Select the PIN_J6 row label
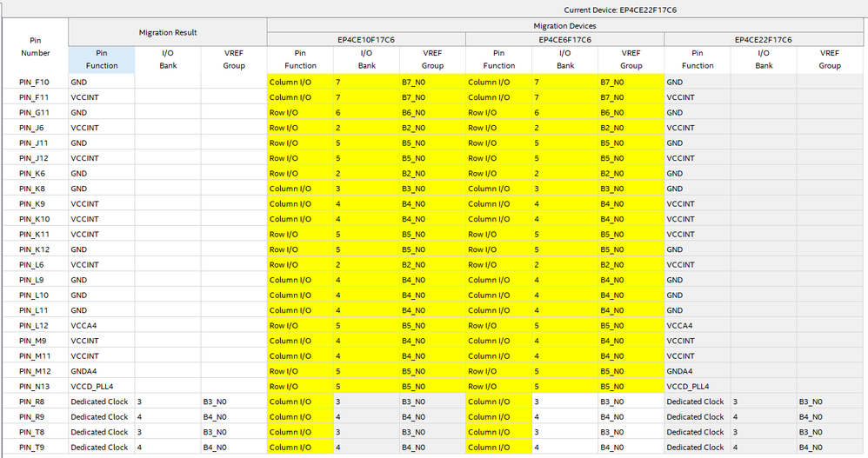This screenshot has width=868, height=458. 31,128
